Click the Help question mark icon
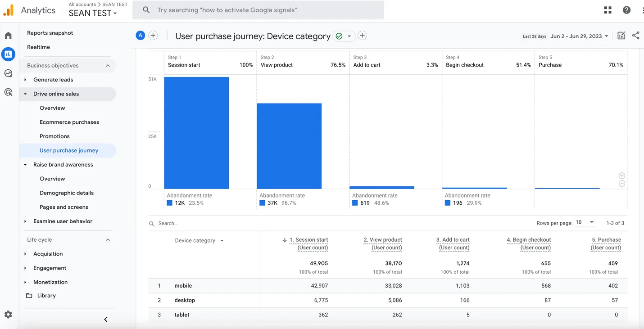This screenshot has height=329, width=644. click(626, 10)
